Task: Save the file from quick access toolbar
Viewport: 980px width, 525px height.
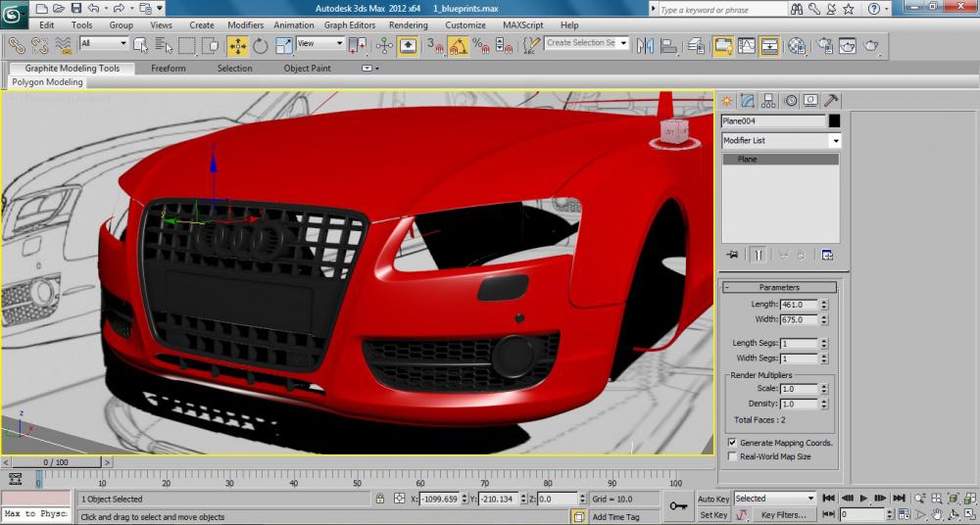Action: click(x=76, y=8)
